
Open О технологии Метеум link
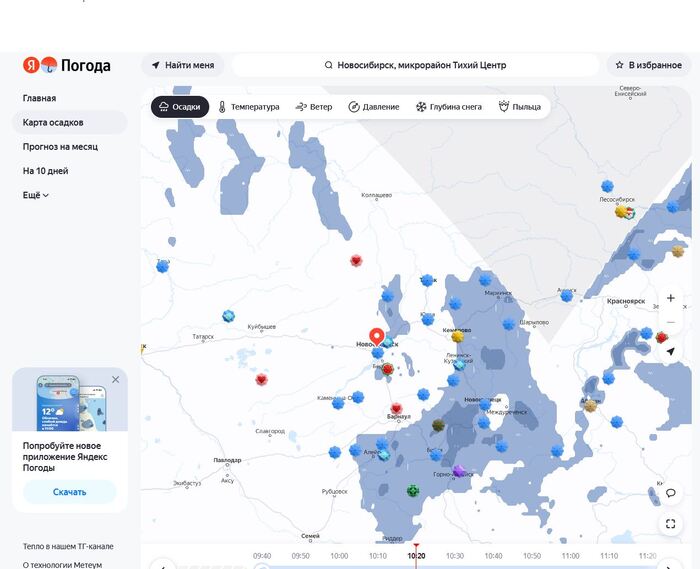click(62, 565)
